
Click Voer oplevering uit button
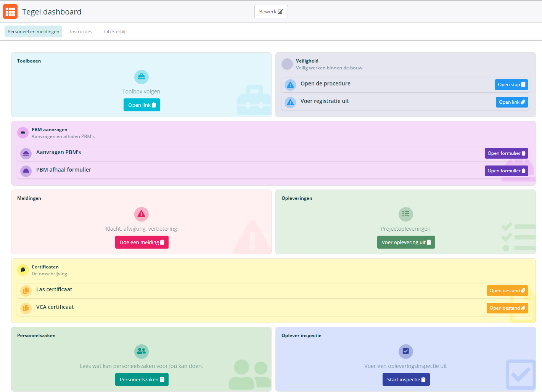[406, 242]
